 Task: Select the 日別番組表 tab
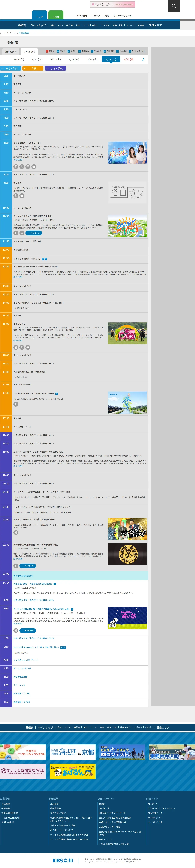point(29,52)
